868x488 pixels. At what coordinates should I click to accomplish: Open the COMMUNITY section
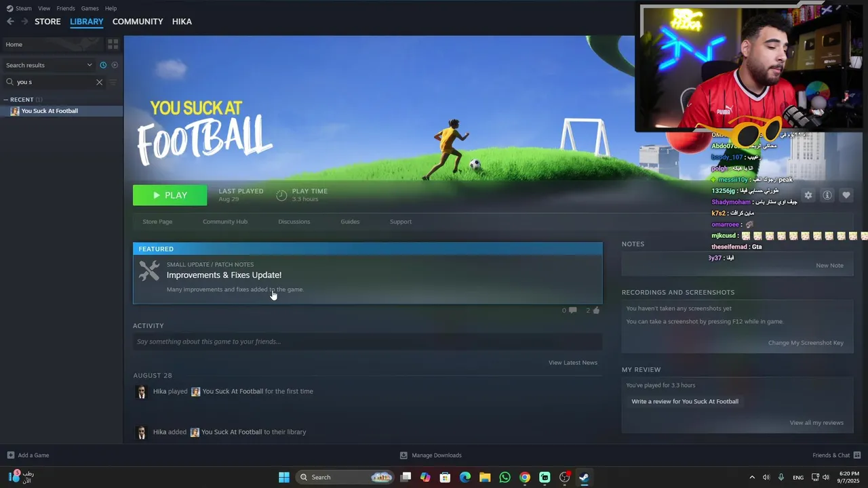pos(138,22)
